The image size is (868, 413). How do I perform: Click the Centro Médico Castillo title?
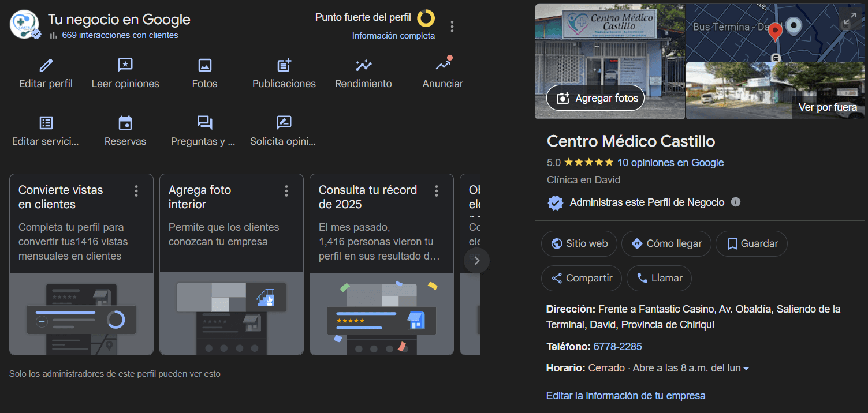(631, 141)
